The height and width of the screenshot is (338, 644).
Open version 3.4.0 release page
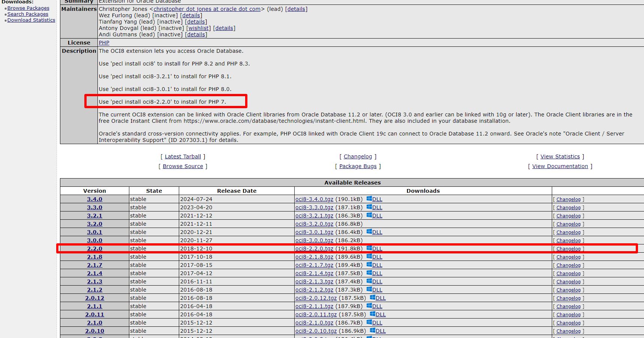pos(94,199)
